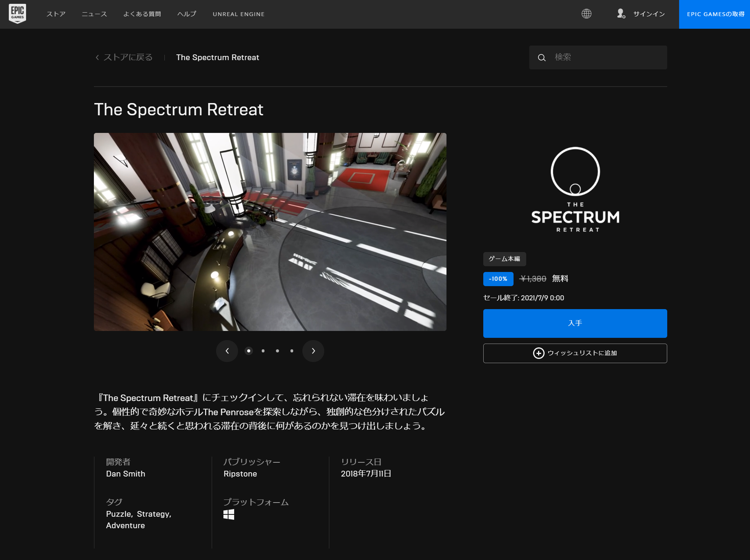This screenshot has height=560, width=750.
Task: Click the search magnifier icon
Action: pyautogui.click(x=541, y=57)
